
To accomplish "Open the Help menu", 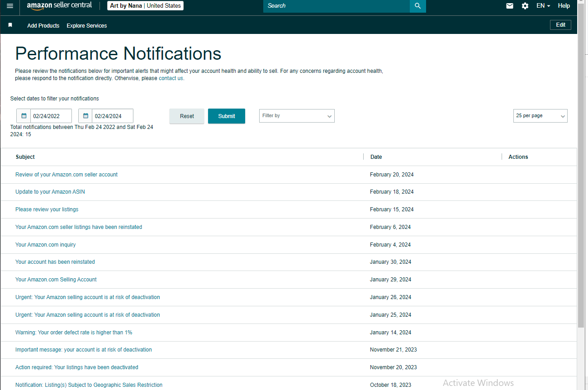I will pyautogui.click(x=564, y=6).
